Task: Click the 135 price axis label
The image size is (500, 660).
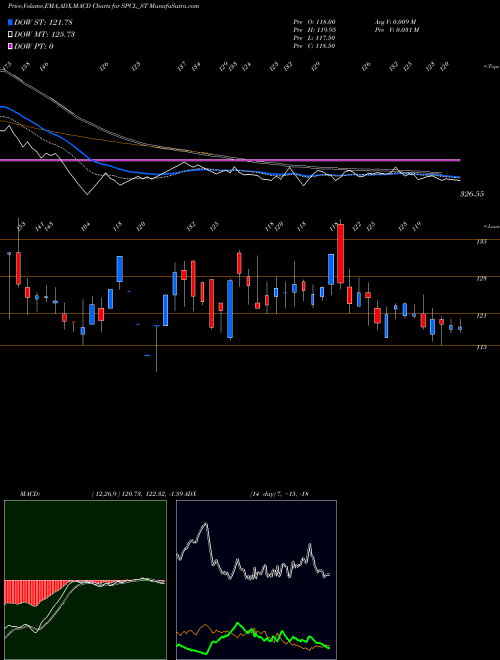Action: point(482,241)
